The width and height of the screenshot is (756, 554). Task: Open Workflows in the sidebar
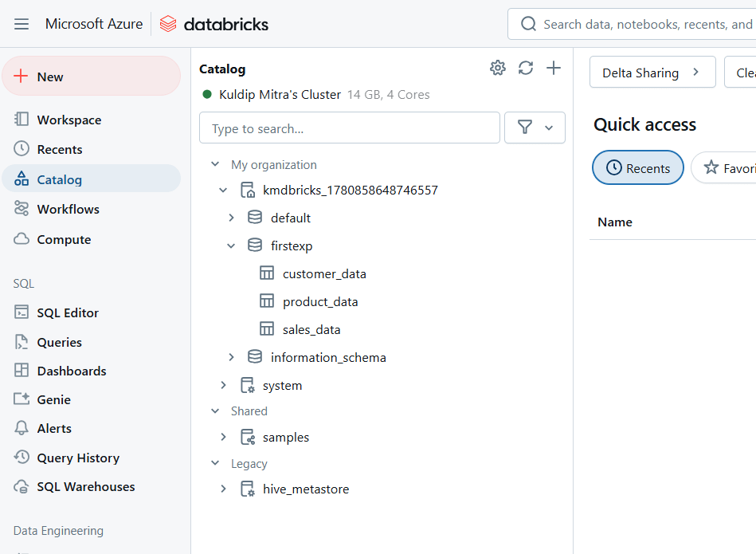68,209
